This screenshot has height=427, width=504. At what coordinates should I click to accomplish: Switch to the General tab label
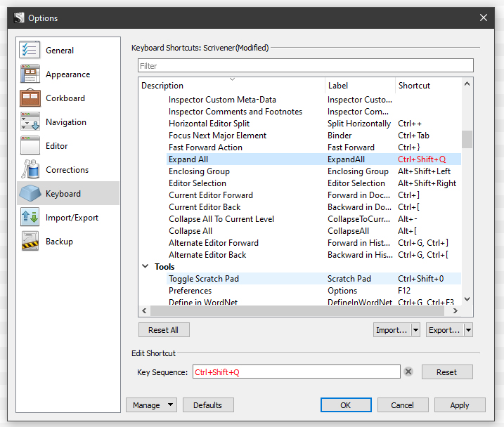60,51
